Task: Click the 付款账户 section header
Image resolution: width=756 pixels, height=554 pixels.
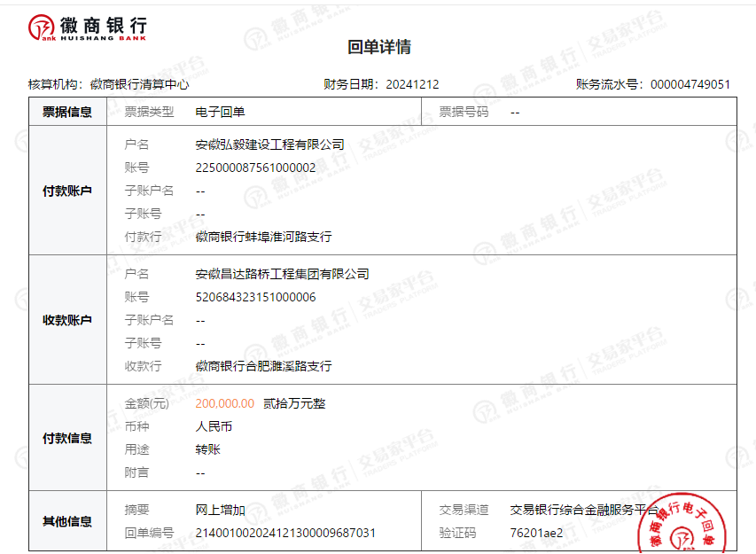Action: 67,191
